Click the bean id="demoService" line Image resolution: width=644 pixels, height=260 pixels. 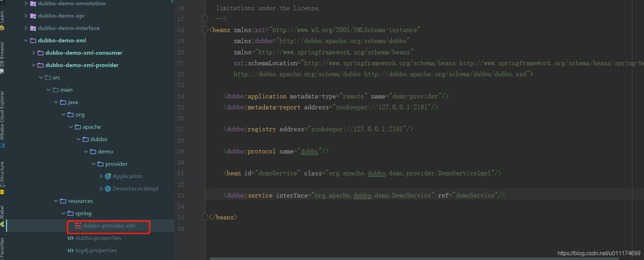[x=362, y=173]
